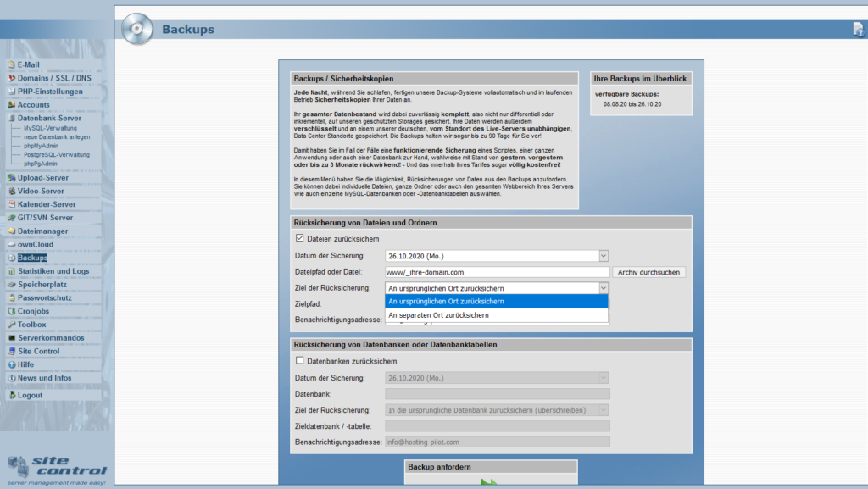Image resolution: width=868 pixels, height=489 pixels.
Task: Click the help document icon in header
Action: 858,30
